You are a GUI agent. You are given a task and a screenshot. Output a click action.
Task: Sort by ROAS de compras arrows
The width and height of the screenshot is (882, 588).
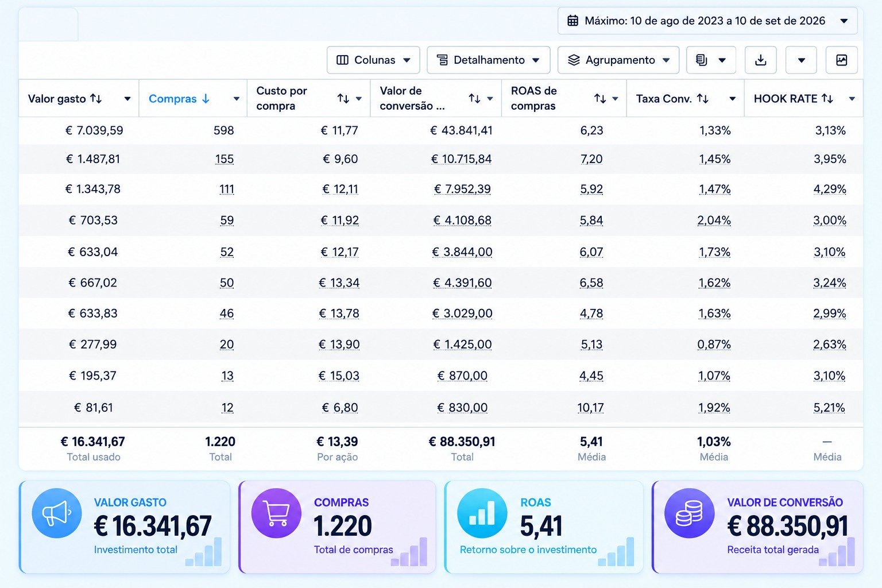600,99
